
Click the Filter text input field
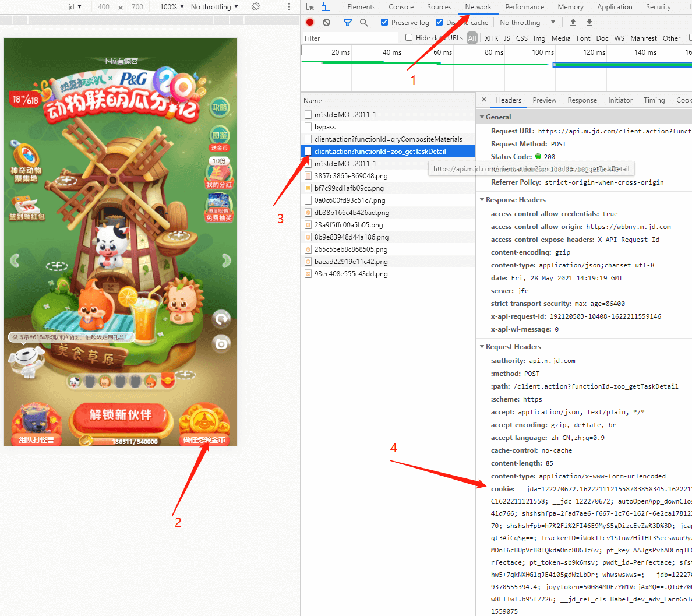(x=349, y=38)
